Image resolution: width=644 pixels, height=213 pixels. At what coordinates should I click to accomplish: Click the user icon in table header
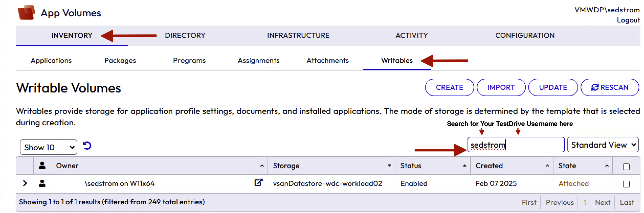pyautogui.click(x=42, y=166)
